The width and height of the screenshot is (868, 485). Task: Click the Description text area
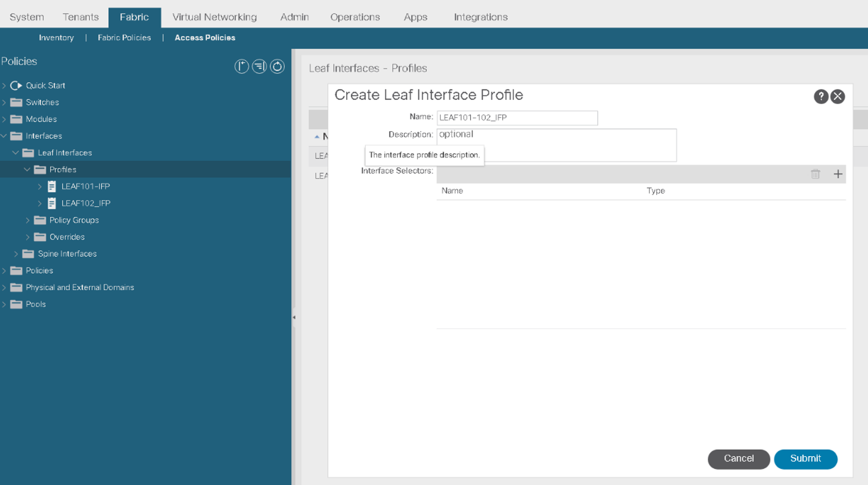click(x=557, y=145)
